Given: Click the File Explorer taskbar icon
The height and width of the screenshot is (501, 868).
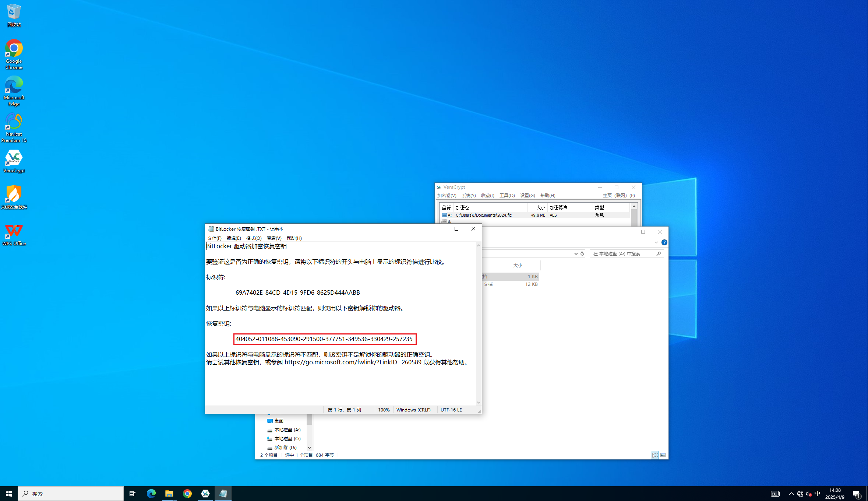Looking at the screenshot, I should click(x=169, y=493).
